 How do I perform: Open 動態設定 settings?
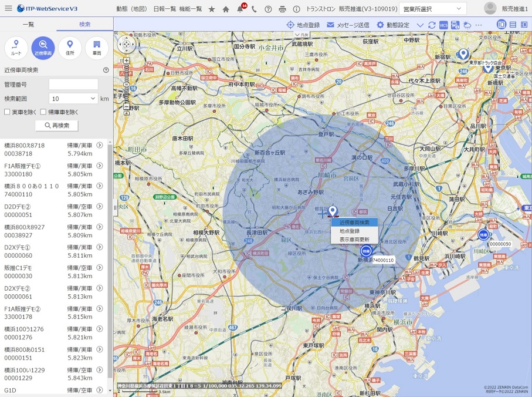[393, 25]
